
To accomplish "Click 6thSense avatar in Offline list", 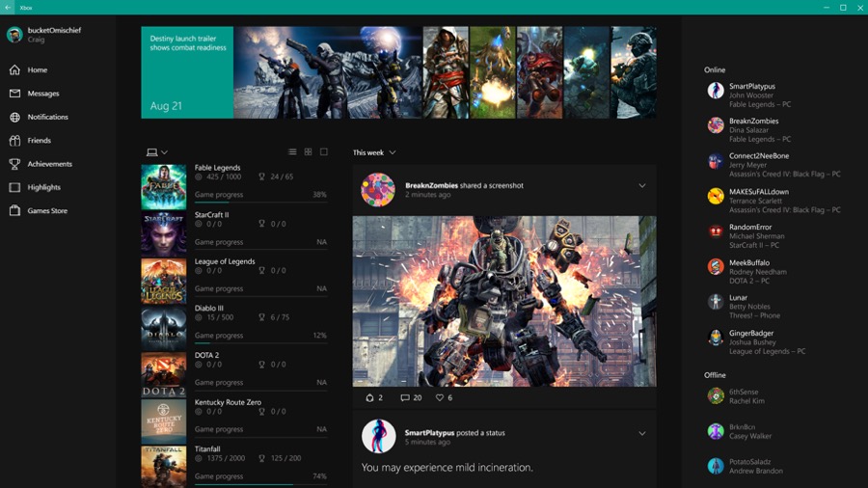I will tap(716, 395).
